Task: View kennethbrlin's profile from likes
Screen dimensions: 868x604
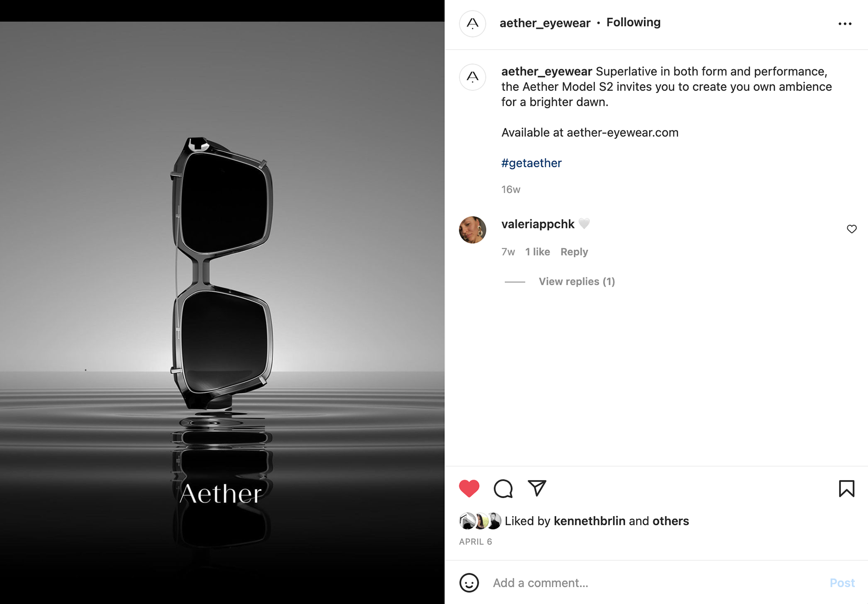Action: [x=590, y=521]
